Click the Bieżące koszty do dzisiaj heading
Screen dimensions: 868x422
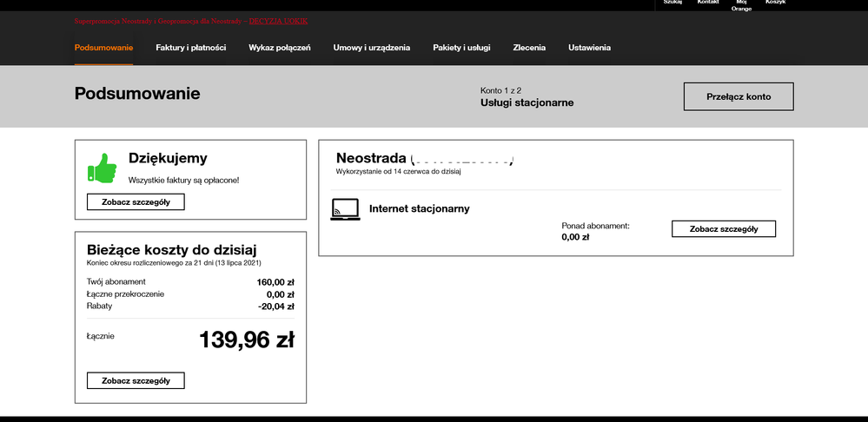[x=172, y=249]
